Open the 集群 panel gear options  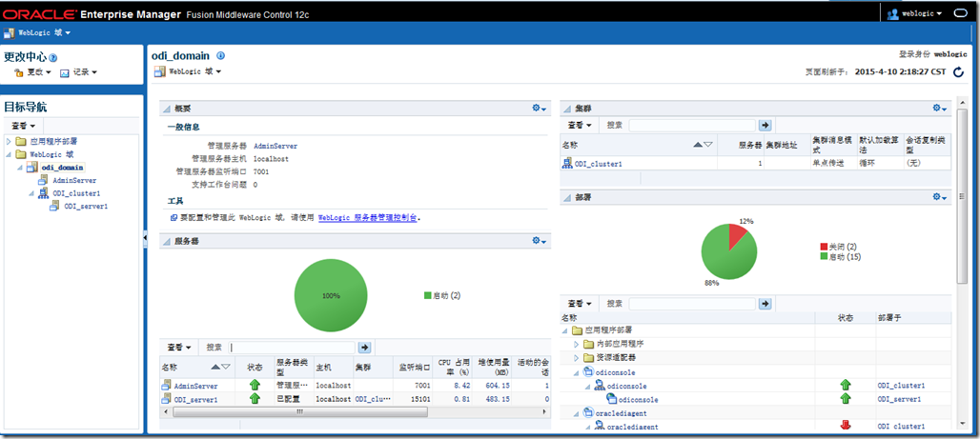(x=940, y=108)
